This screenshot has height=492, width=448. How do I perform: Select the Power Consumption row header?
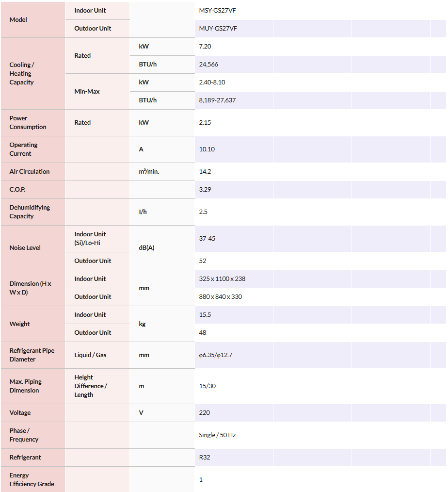[28, 122]
